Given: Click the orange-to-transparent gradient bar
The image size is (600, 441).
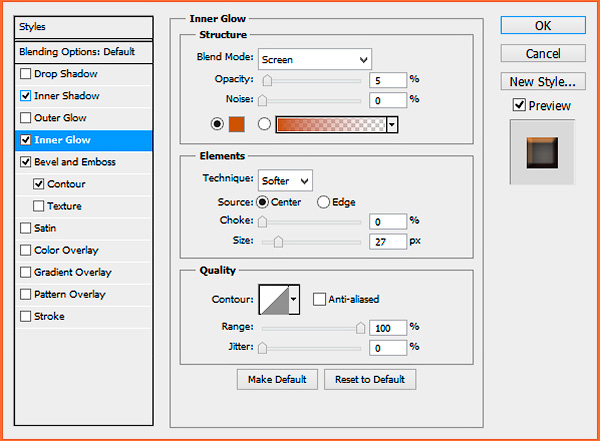Looking at the screenshot, I should click(331, 125).
